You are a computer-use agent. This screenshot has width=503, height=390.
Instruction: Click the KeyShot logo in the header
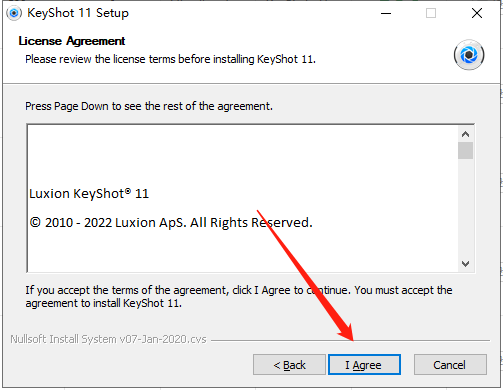(x=469, y=55)
